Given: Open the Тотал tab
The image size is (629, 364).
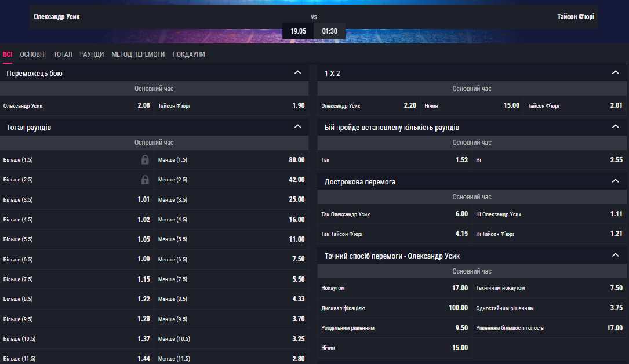Looking at the screenshot, I should click(63, 54).
